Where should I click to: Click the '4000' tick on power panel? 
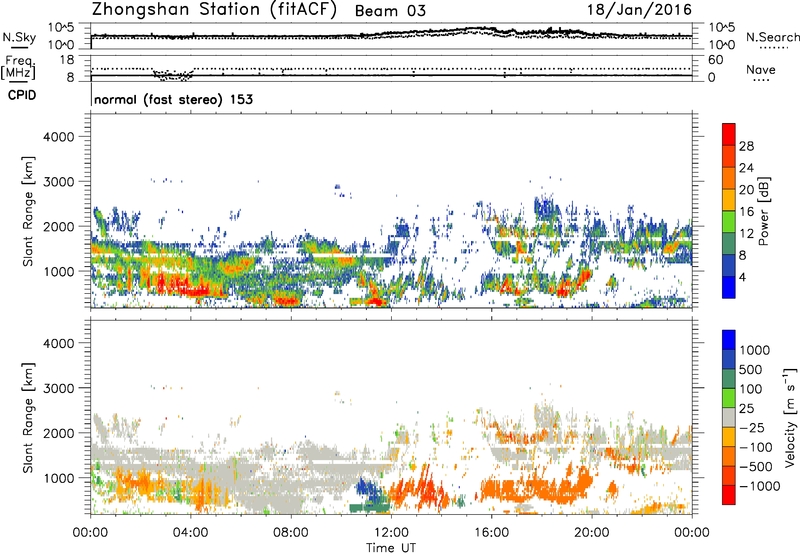tap(59, 137)
